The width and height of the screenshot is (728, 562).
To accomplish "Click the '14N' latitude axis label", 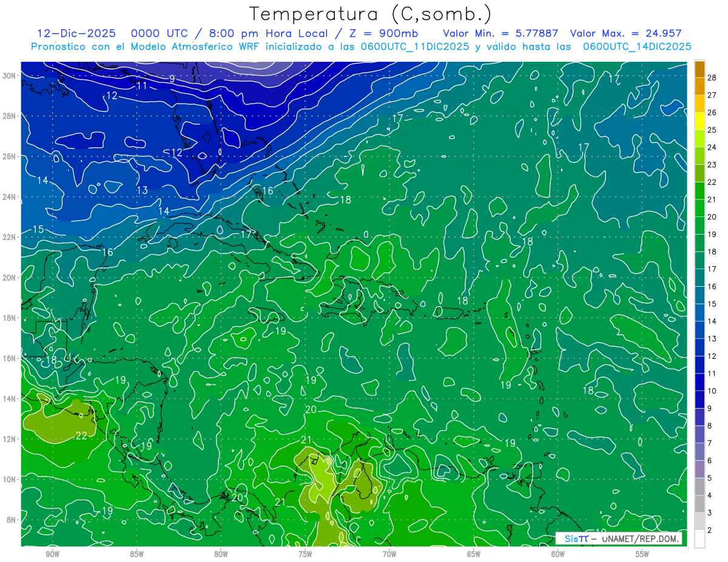I will point(9,398).
